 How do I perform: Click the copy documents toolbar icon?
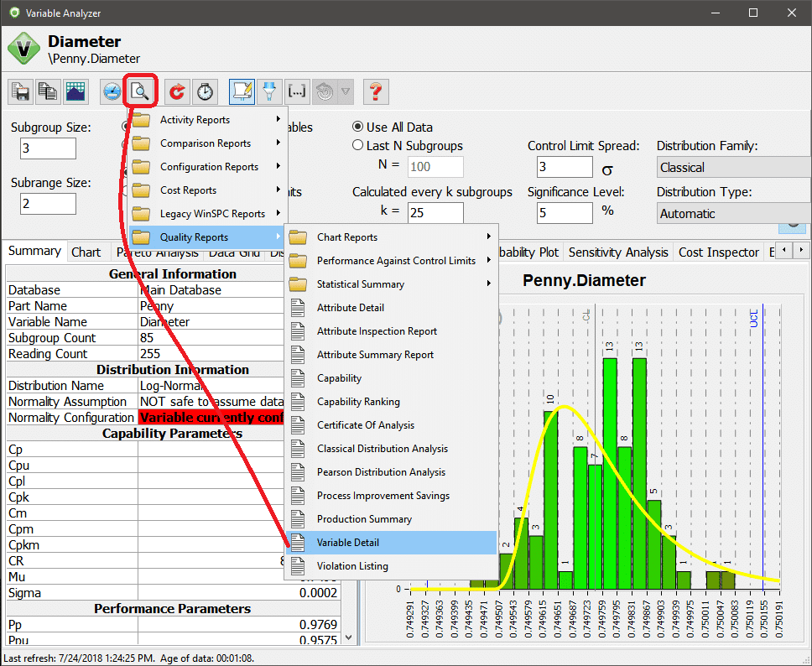pyautogui.click(x=48, y=91)
